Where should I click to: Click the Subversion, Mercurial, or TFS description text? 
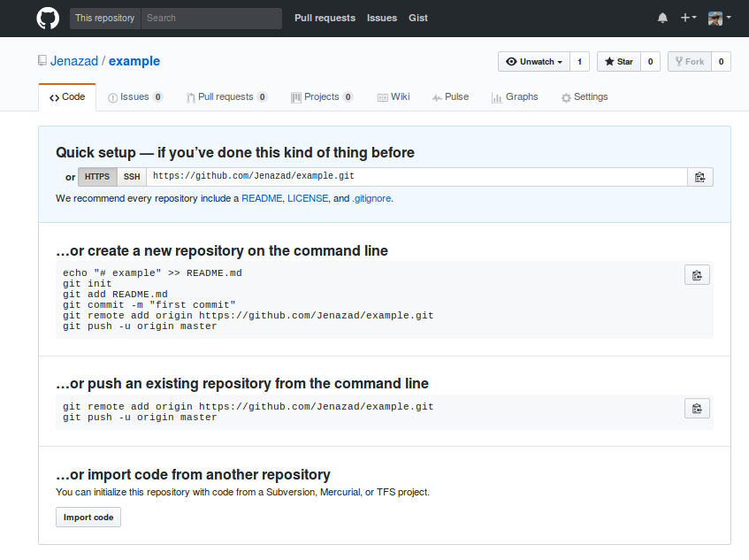click(242, 492)
